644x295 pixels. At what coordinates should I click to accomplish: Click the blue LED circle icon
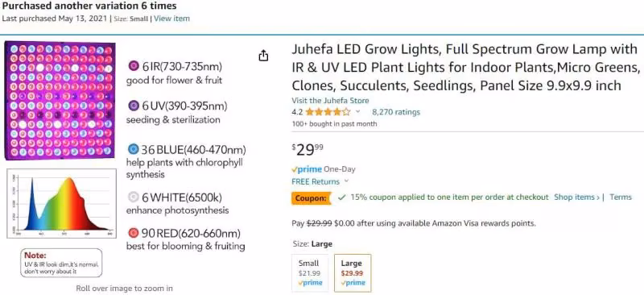[x=133, y=148]
